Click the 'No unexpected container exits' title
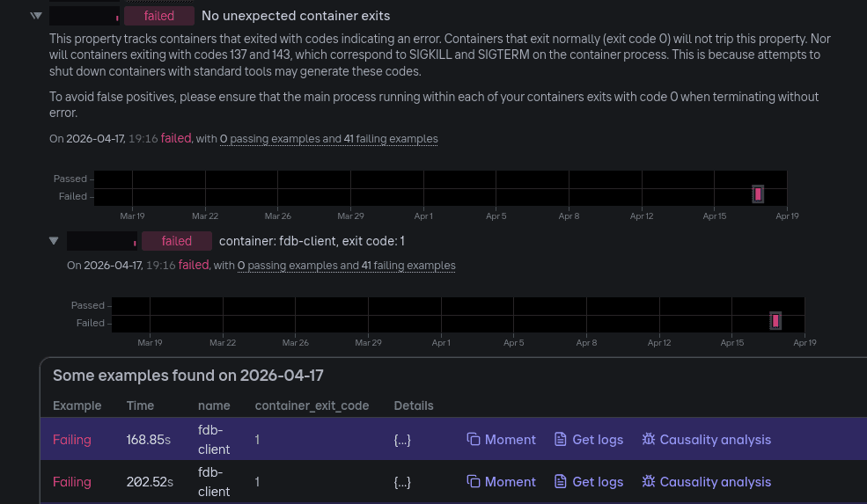Screen dimensions: 867x504 click(x=296, y=16)
